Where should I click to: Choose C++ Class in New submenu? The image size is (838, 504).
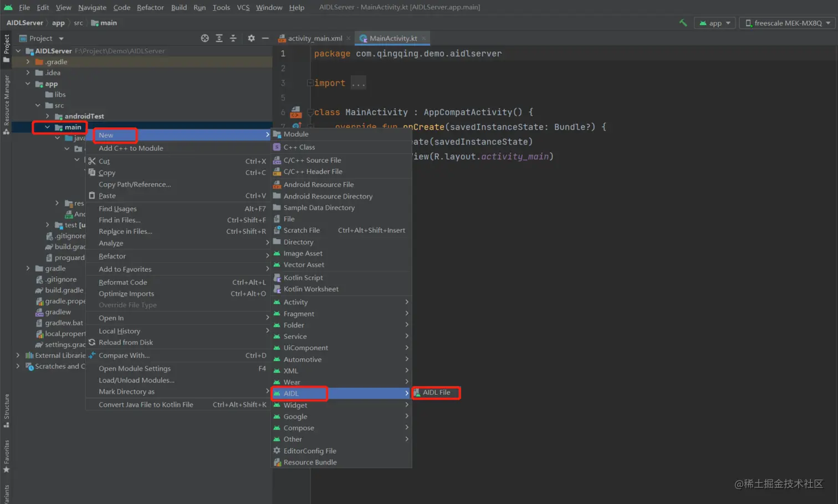341,147
